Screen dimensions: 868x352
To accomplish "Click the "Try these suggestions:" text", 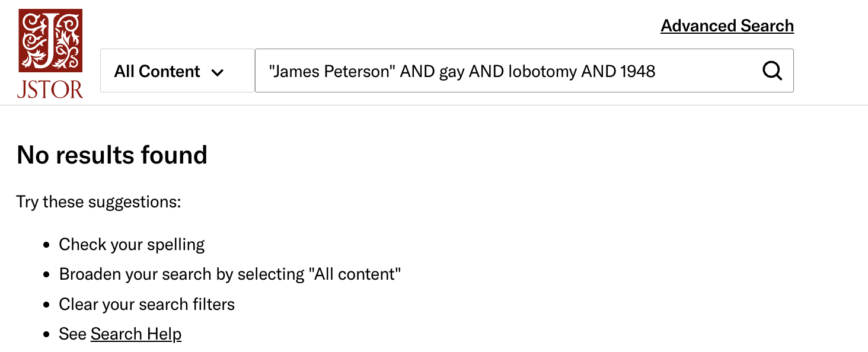I will (98, 202).
